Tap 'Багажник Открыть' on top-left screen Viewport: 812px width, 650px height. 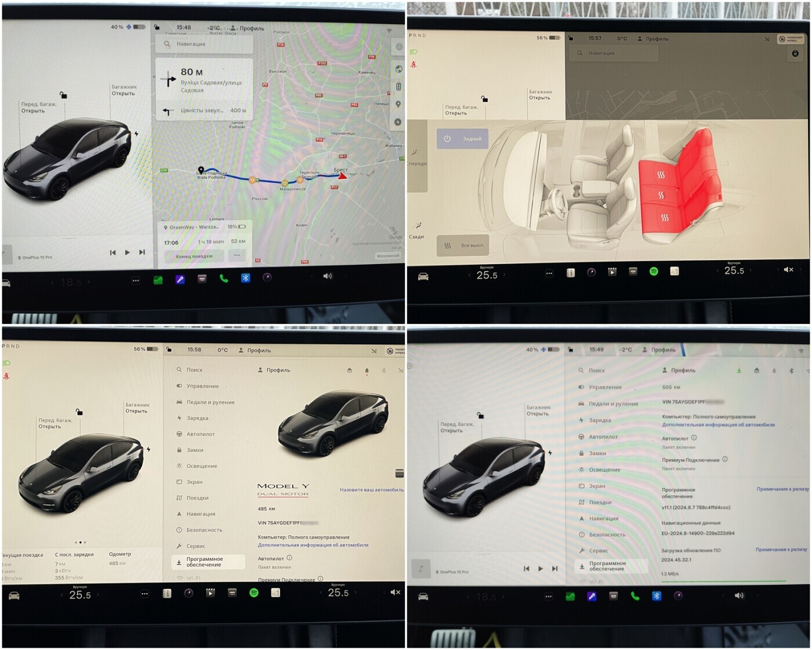(x=124, y=90)
